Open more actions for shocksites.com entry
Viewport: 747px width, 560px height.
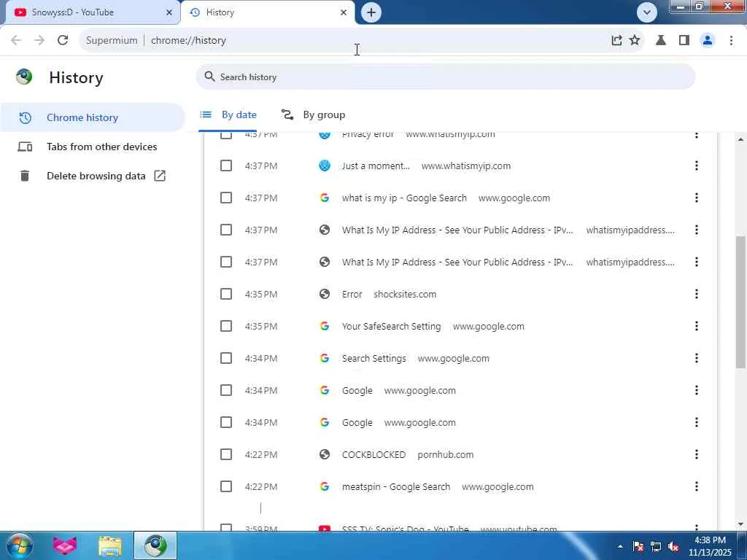coord(697,295)
